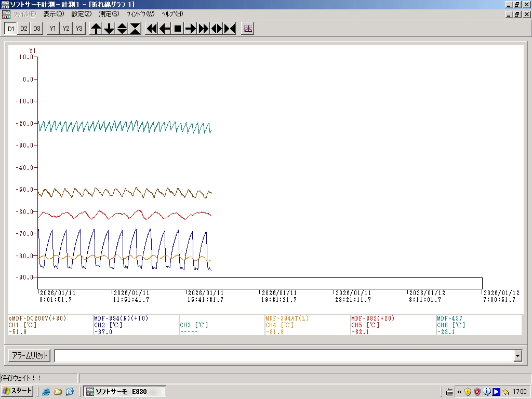Compress the Y-axis range icon
Screen dimensions: 532x399
click(135, 29)
